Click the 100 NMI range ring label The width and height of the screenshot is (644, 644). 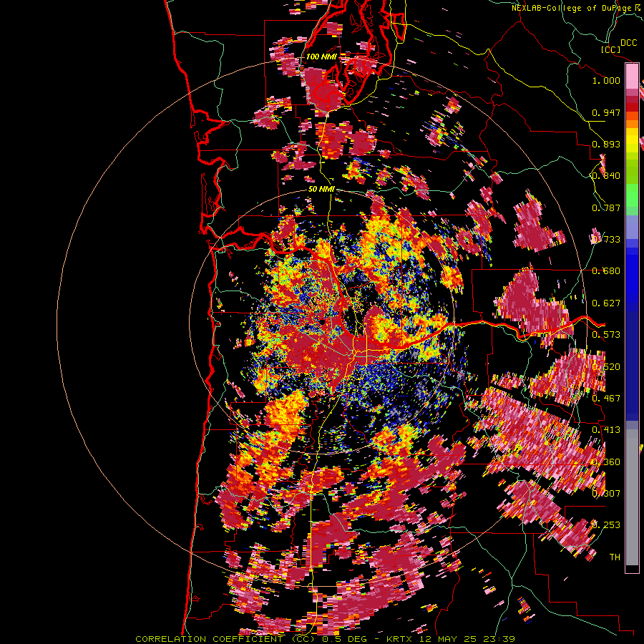321,57
